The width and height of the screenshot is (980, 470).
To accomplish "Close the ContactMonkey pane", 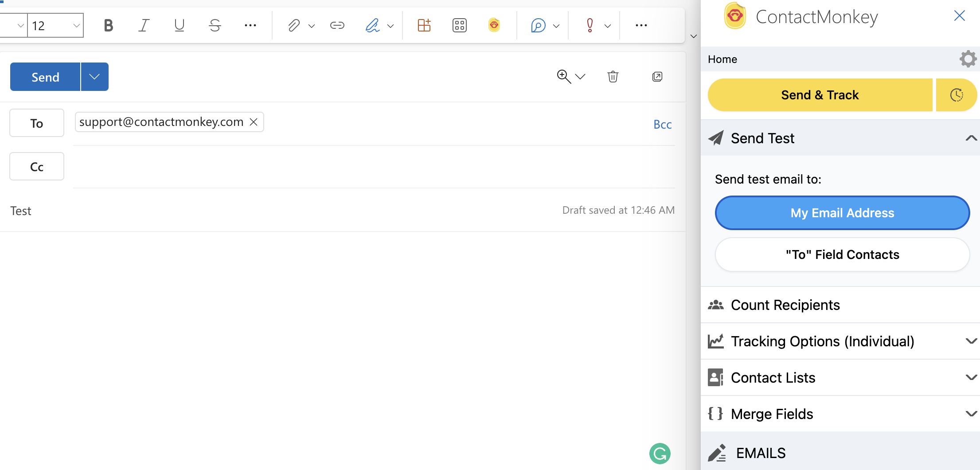I will pos(960,16).
